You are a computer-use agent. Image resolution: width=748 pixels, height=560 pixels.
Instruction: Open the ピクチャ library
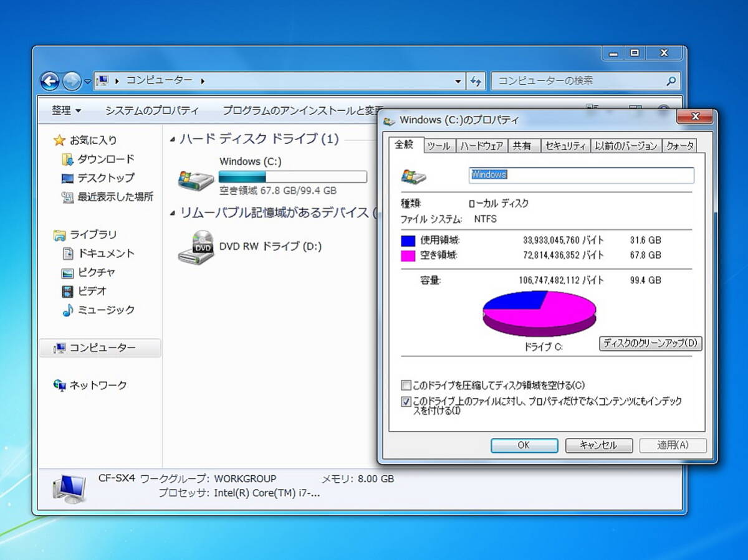pos(89,272)
